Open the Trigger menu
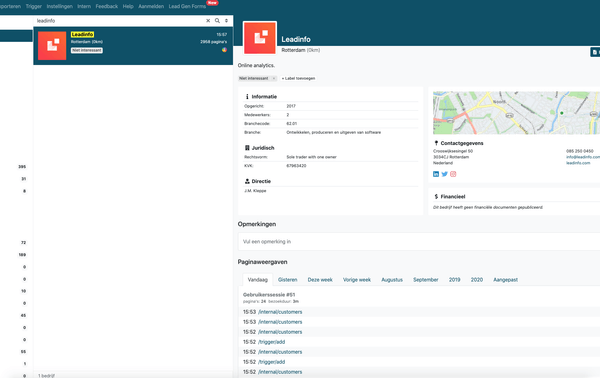Image resolution: width=600 pixels, height=378 pixels. (34, 6)
